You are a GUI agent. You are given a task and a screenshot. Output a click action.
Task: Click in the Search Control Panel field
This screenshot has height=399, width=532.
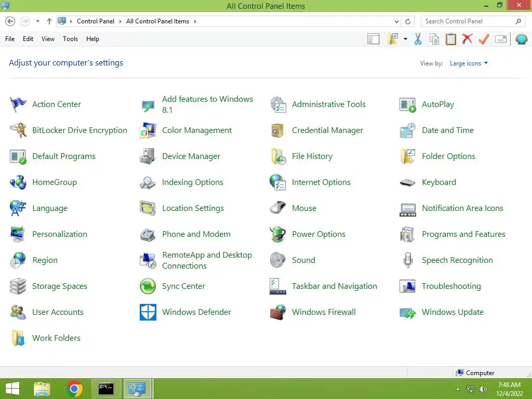473,21
